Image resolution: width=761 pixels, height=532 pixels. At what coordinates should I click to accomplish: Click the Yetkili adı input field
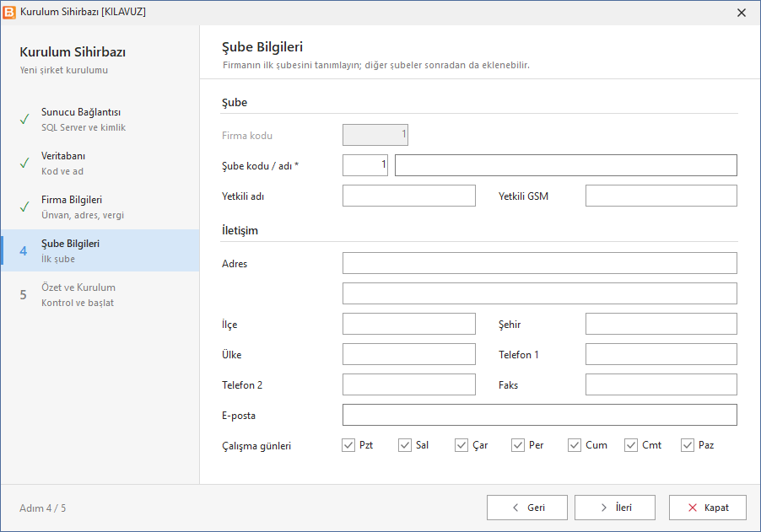tap(409, 196)
